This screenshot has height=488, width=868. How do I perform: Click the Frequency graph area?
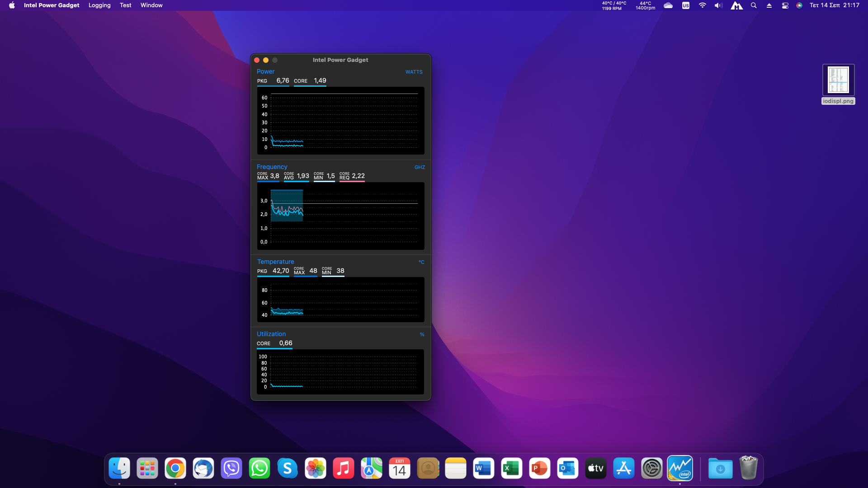coord(341,216)
